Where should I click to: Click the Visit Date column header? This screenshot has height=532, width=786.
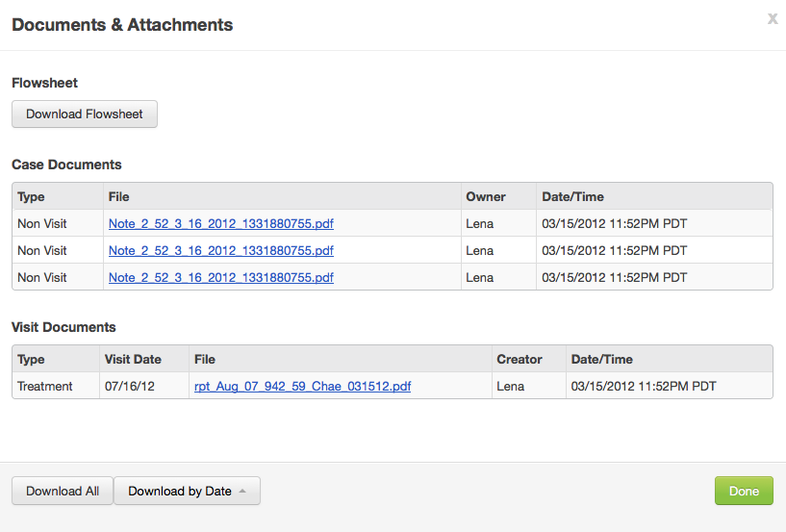(133, 359)
